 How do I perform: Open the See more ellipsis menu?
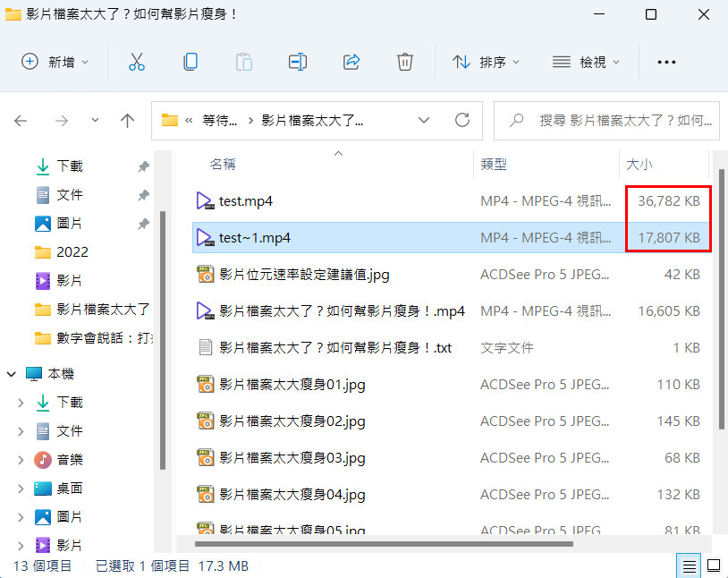[x=666, y=62]
